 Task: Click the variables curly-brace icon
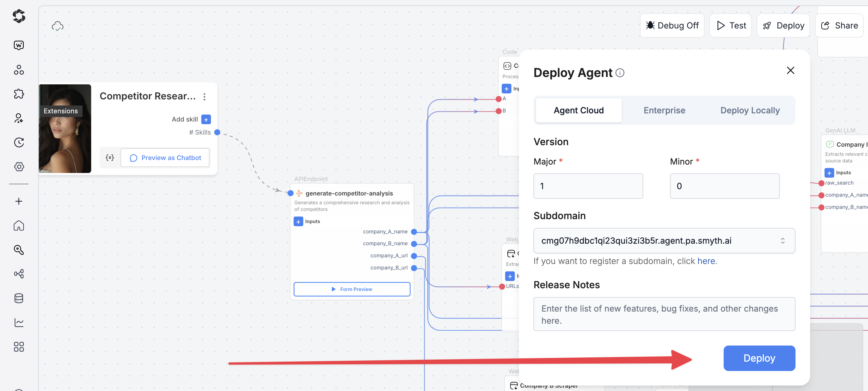click(110, 158)
